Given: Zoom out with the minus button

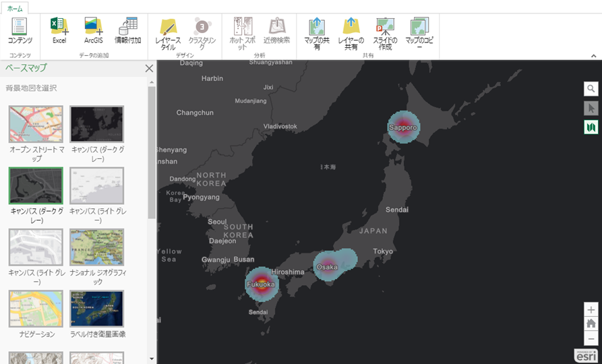Looking at the screenshot, I should point(591,338).
